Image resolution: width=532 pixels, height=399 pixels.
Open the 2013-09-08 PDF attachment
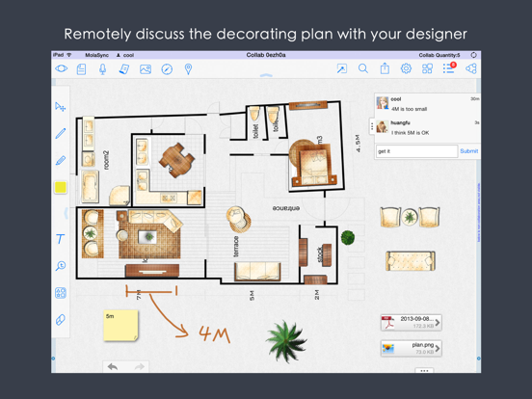pyautogui.click(x=411, y=322)
